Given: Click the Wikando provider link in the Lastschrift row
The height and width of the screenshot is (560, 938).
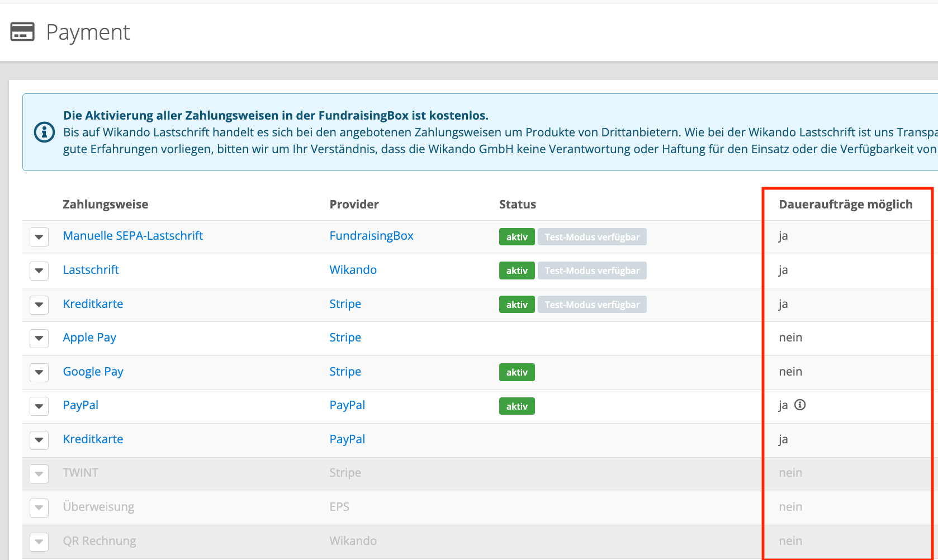Looking at the screenshot, I should point(353,270).
